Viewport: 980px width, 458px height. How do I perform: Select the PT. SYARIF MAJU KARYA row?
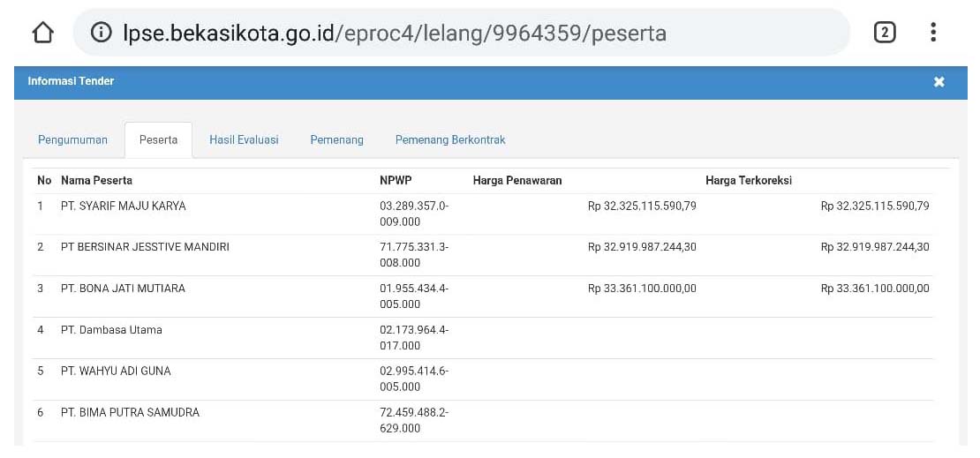pos(123,206)
